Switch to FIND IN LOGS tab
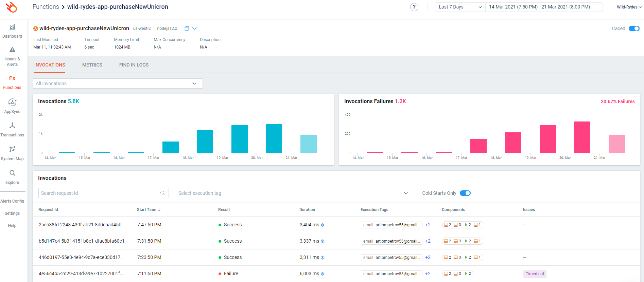 click(134, 65)
